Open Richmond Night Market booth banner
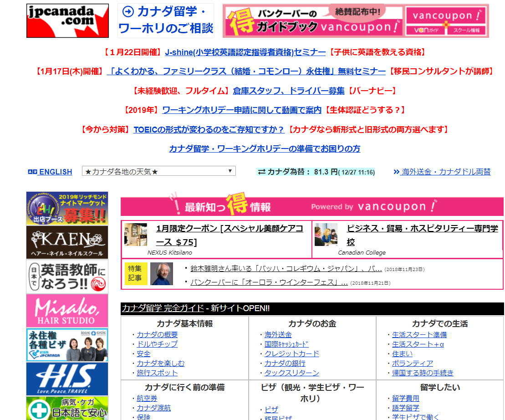This screenshot has height=420, width=505. [67, 208]
